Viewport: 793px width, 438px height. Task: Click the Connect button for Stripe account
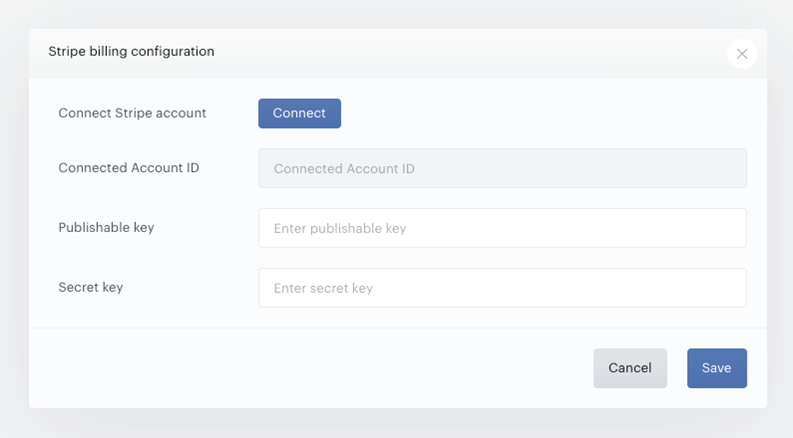pos(299,113)
